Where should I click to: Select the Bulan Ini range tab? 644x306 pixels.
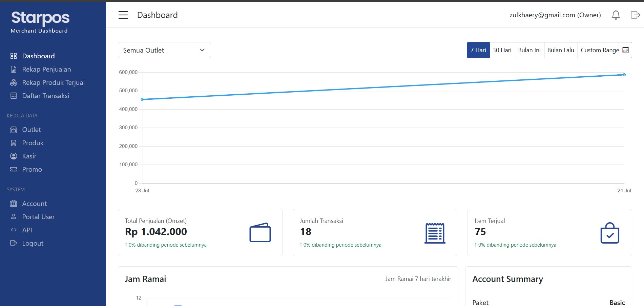coord(529,50)
